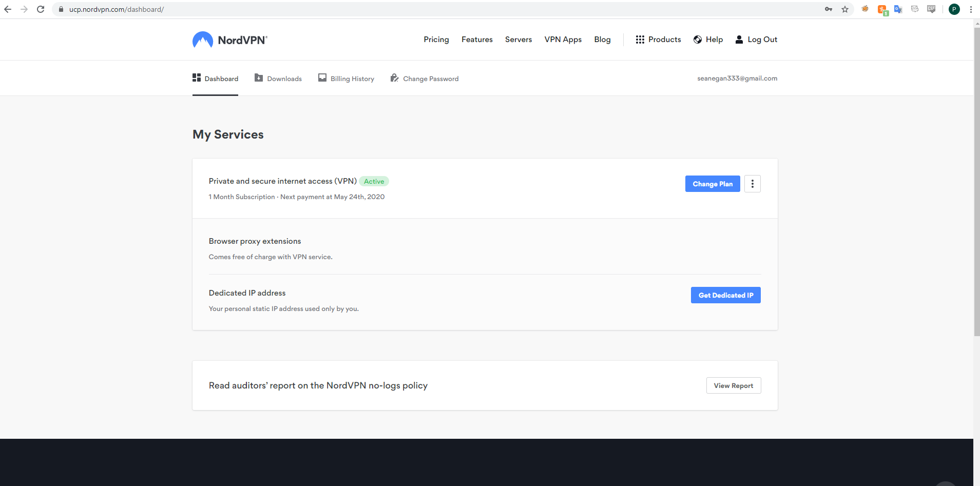
Task: Click the Log Out text link
Action: pos(762,40)
